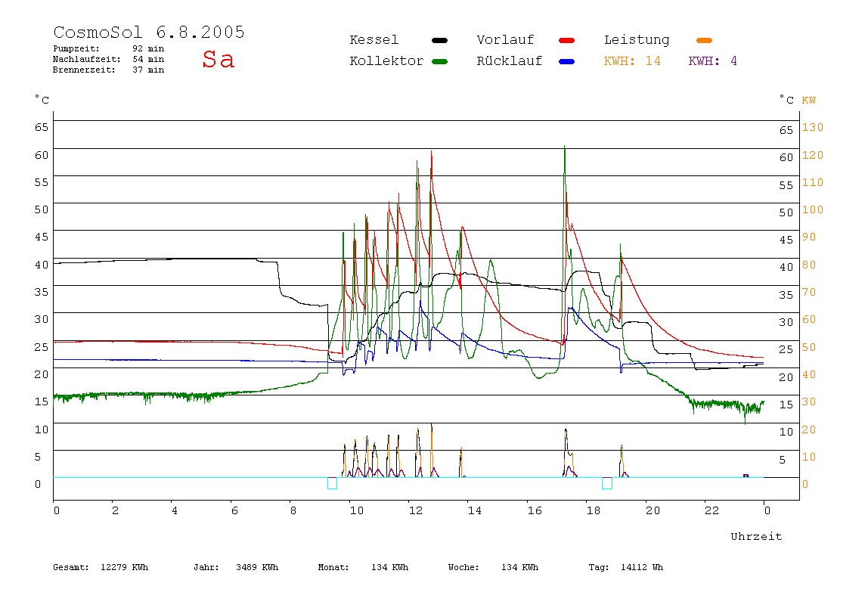Click the orange Leistung legend swatch
This screenshot has height=614, width=868.
pos(704,40)
